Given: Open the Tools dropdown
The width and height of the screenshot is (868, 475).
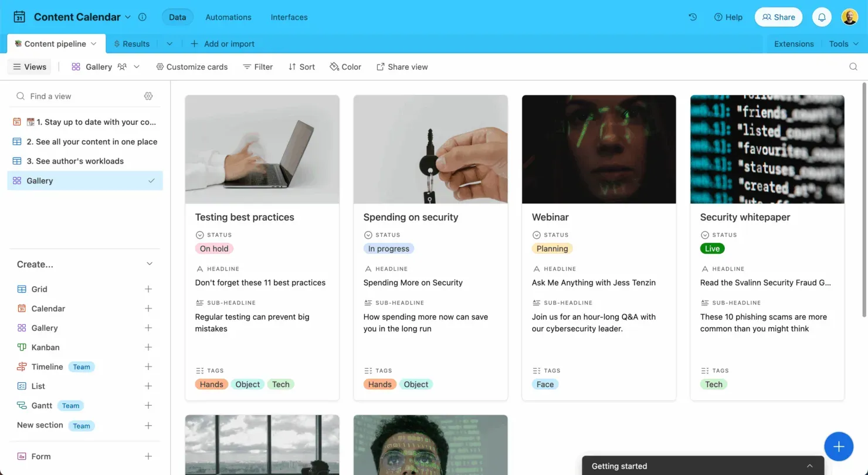Looking at the screenshot, I should point(843,44).
